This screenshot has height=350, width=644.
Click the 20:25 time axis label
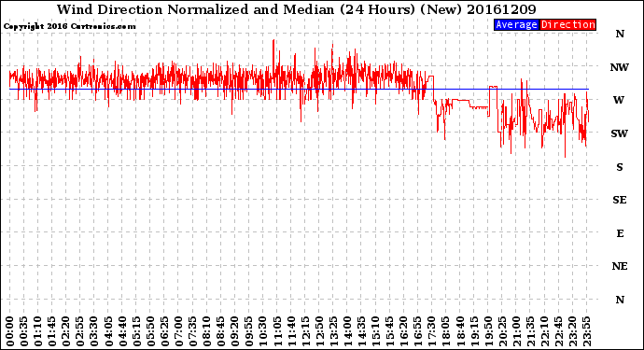(x=502, y=331)
